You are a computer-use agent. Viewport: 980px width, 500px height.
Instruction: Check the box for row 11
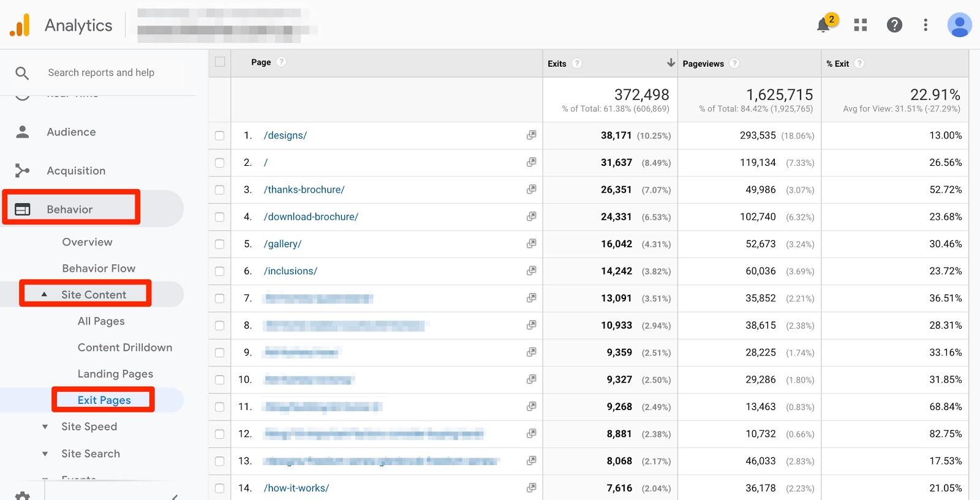220,407
